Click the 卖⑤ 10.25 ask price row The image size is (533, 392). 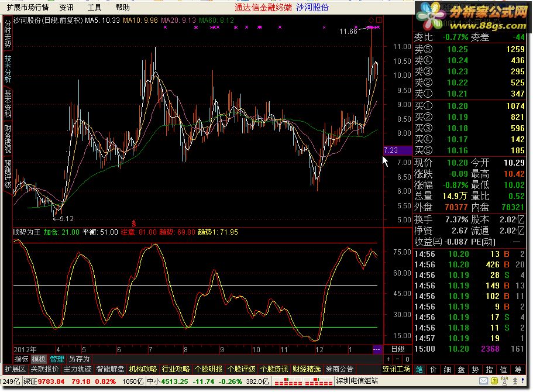[x=469, y=49]
